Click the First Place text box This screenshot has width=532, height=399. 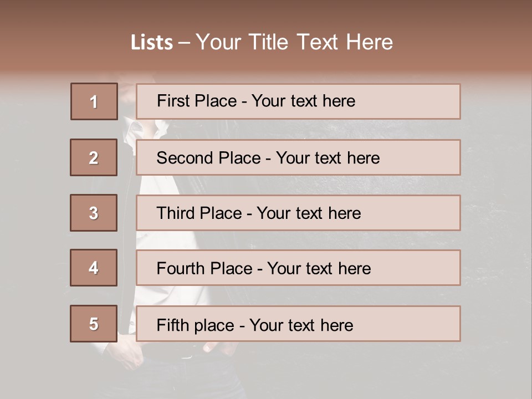(x=298, y=101)
